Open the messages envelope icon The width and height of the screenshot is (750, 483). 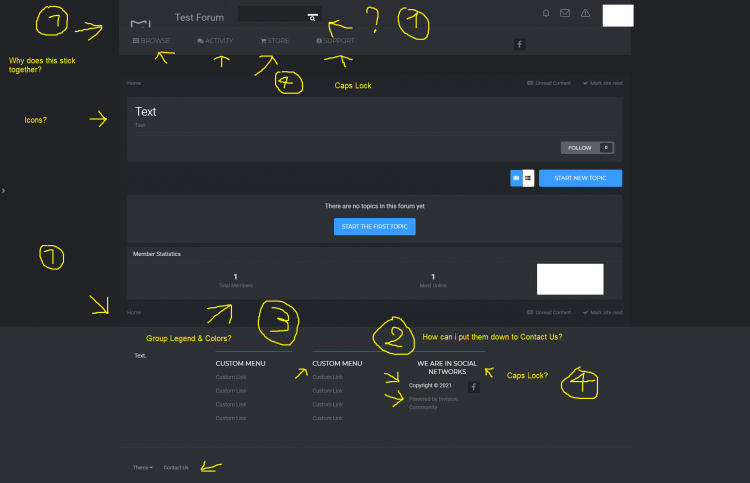click(565, 14)
